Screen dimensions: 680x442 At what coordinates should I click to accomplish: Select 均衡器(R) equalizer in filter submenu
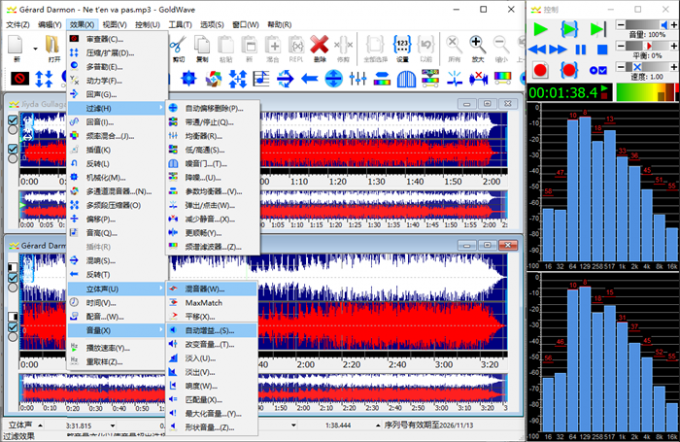tap(212, 136)
